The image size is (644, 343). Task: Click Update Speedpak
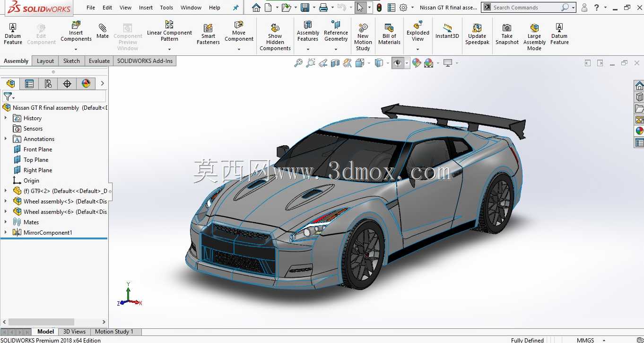(477, 34)
